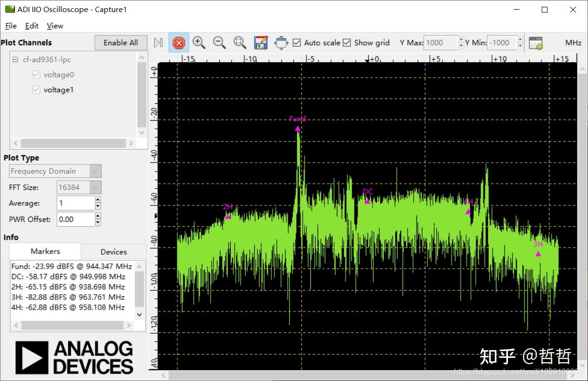Collapse the cf-ad9361-lpc device tree
The width and height of the screenshot is (588, 381).
(x=15, y=59)
